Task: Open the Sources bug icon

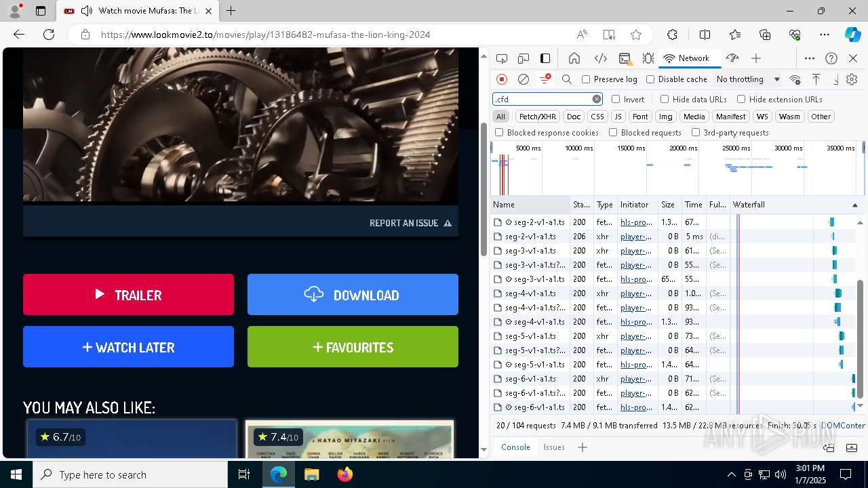Action: click(648, 58)
